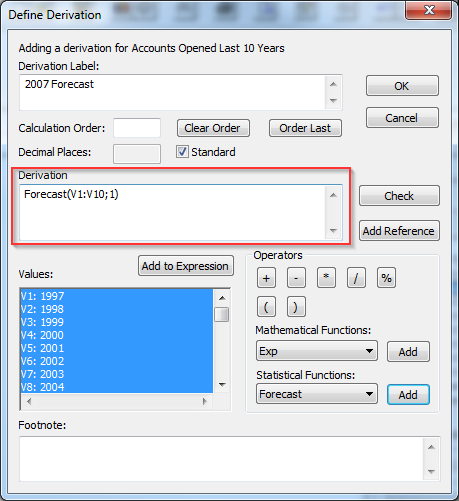
Task: Insert the percent operator
Action: click(x=386, y=278)
